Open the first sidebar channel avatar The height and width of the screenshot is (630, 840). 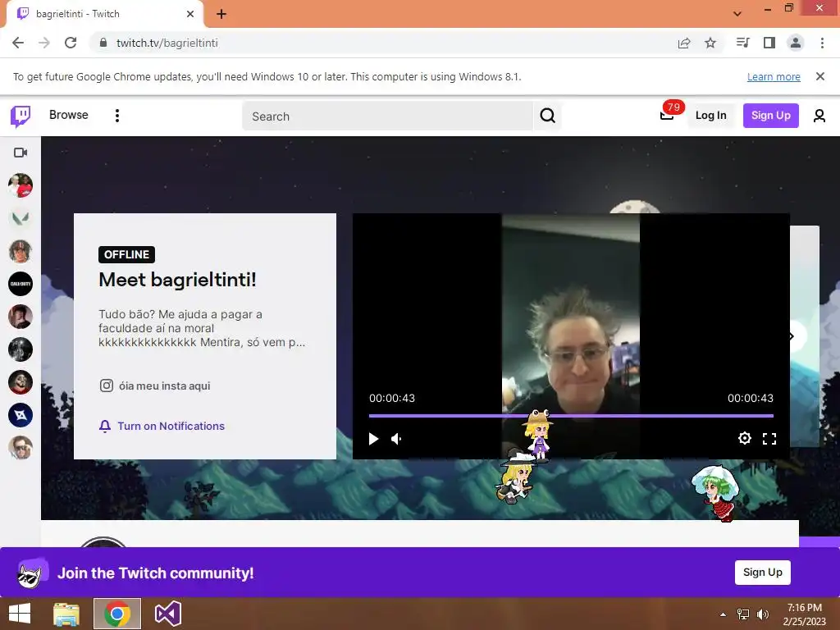[21, 185]
